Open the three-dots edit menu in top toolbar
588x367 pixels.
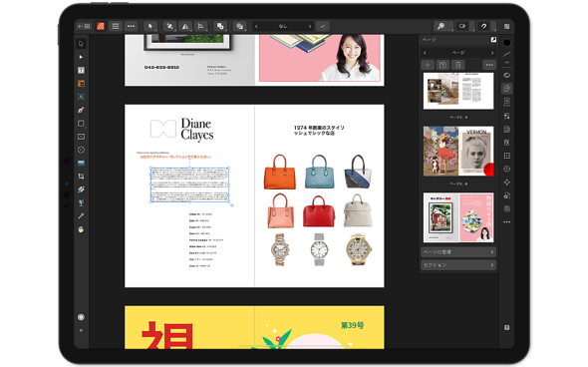coord(131,26)
